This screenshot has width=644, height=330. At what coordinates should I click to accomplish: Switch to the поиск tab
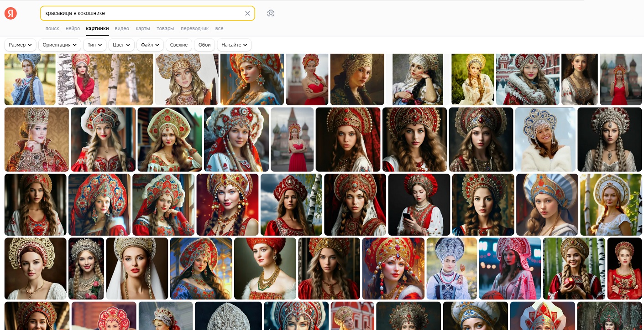tap(52, 28)
